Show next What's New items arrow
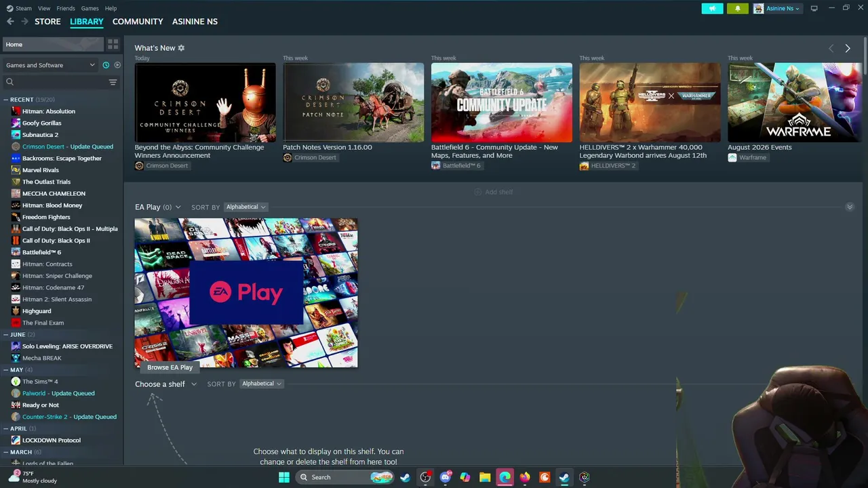Screen dimensions: 868x488 tap(848, 48)
